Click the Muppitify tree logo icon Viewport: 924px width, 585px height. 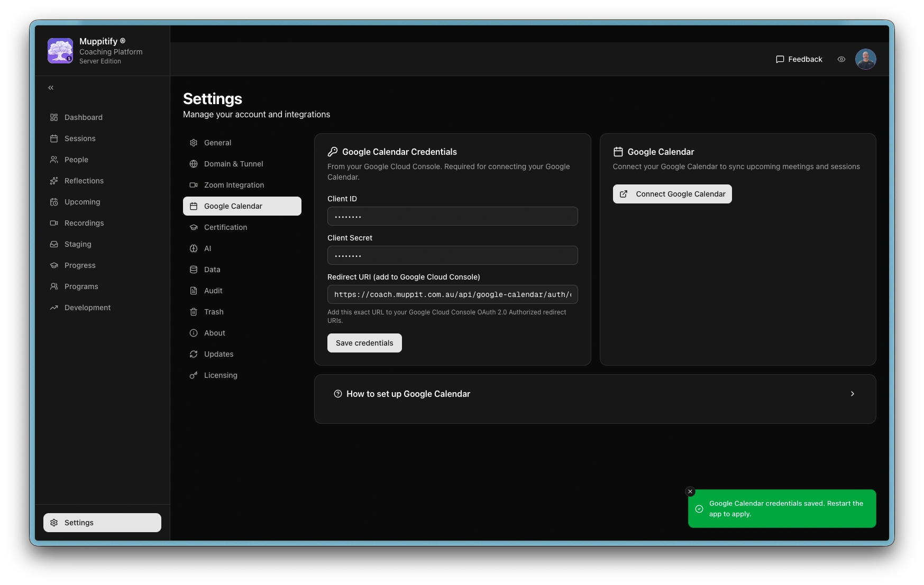(x=60, y=51)
